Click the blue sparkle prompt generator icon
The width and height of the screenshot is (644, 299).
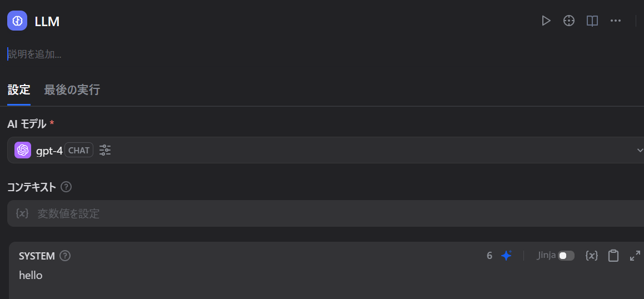(506, 256)
